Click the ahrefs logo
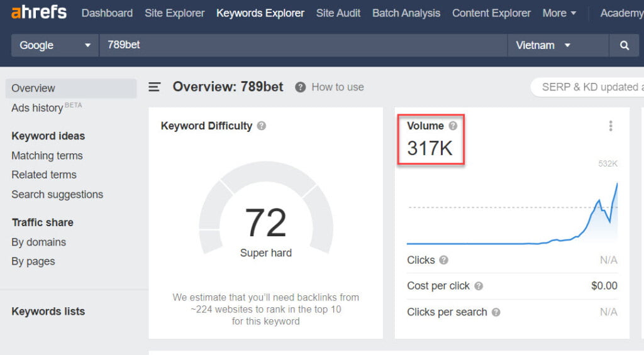This screenshot has width=644, height=355. (40, 13)
